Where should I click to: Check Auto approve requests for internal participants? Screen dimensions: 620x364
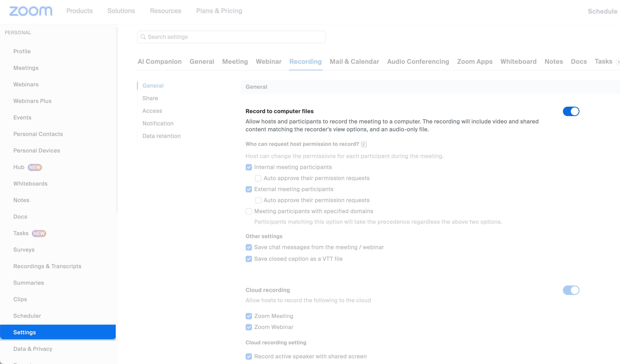258,178
